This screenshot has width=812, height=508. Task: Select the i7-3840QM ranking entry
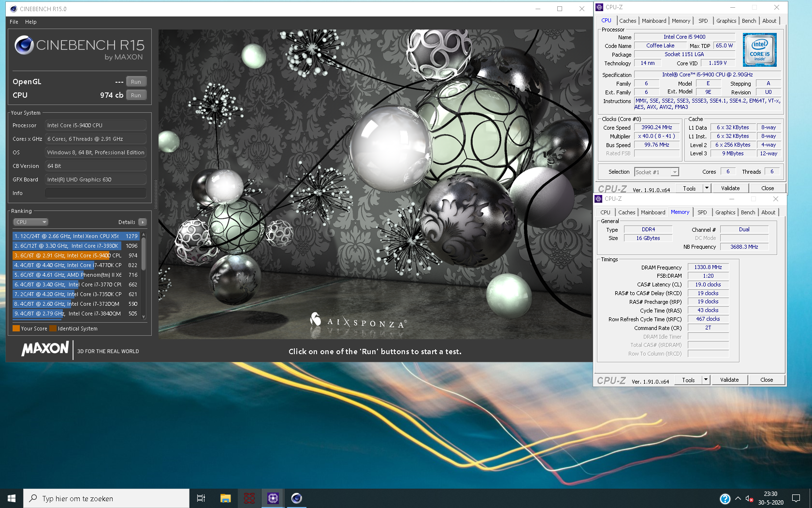pos(76,314)
